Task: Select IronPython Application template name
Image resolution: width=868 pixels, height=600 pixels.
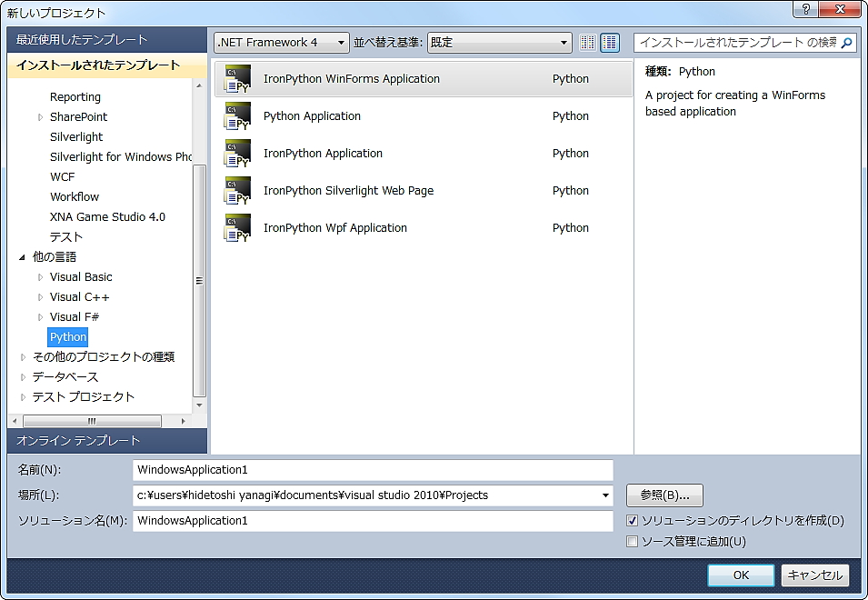Action: (323, 154)
